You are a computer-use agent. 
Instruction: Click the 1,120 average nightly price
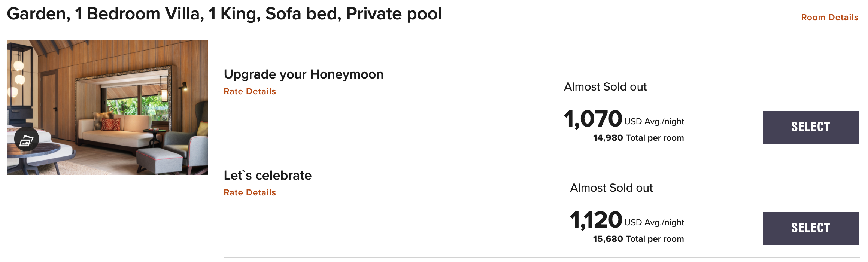tap(596, 220)
